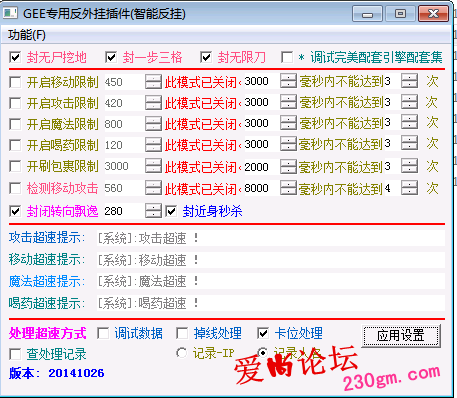
Task: Adjust count spinner in 移动限制 row
Action: pos(409,81)
